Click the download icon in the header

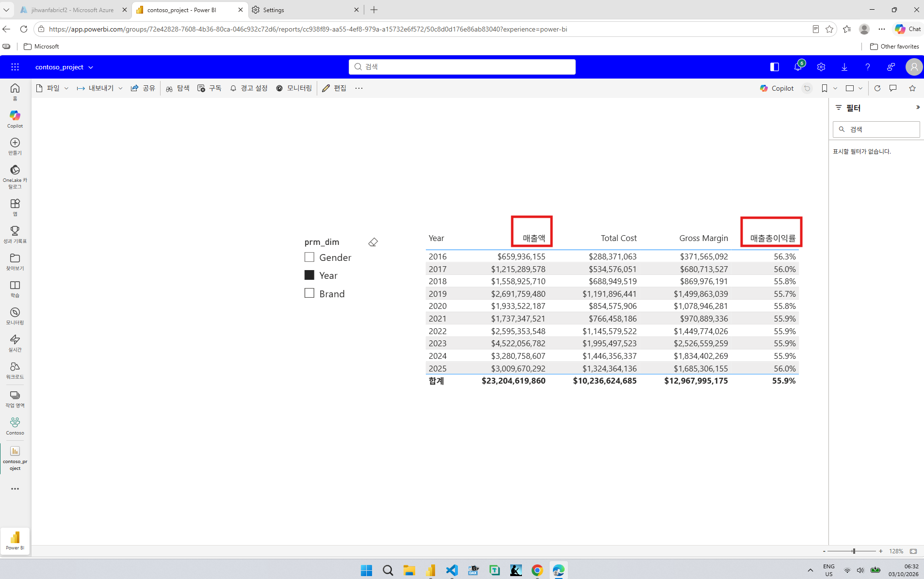tap(844, 67)
